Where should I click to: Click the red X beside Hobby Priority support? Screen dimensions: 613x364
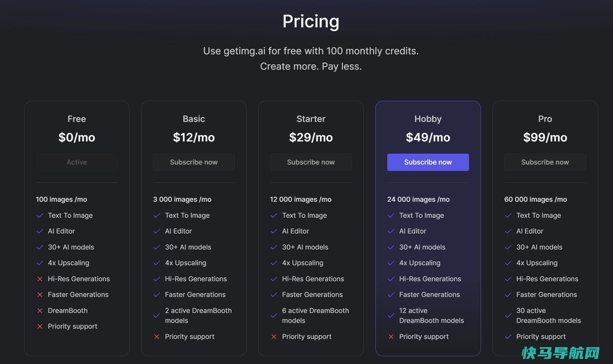coord(391,336)
